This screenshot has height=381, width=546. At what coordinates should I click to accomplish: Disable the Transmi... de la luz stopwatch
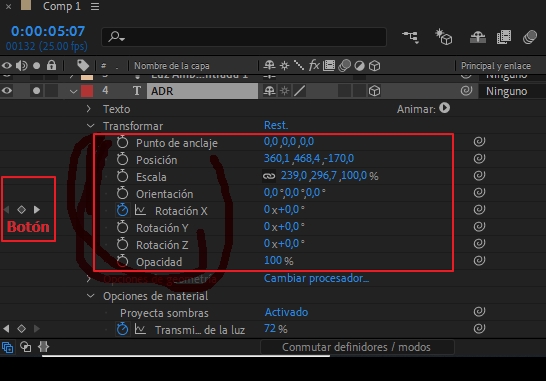(x=122, y=329)
